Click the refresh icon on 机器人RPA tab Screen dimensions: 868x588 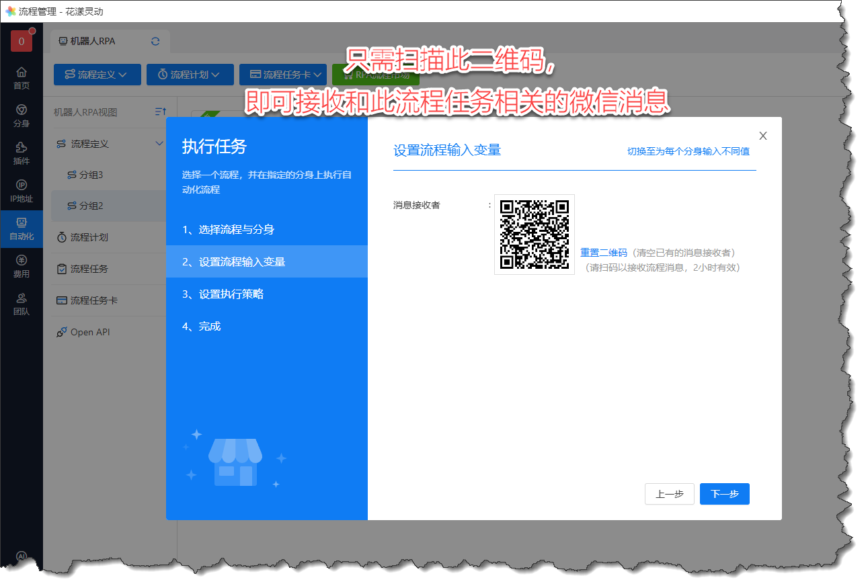(155, 41)
